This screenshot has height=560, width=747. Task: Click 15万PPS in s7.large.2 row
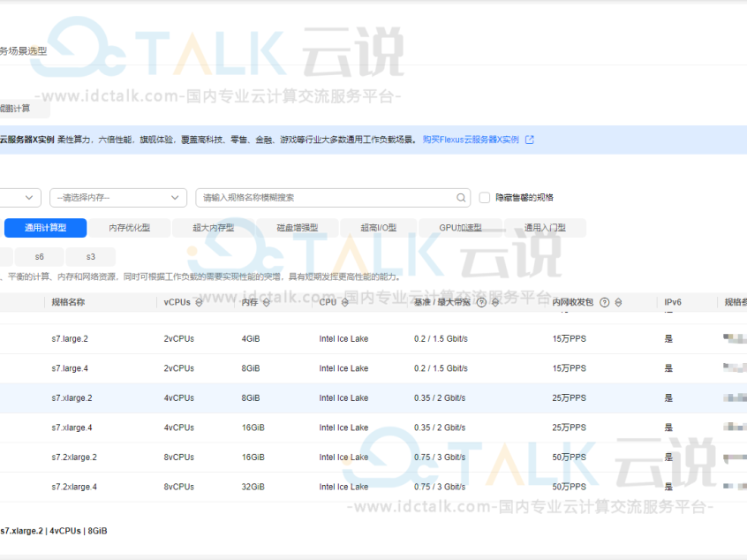pyautogui.click(x=570, y=339)
